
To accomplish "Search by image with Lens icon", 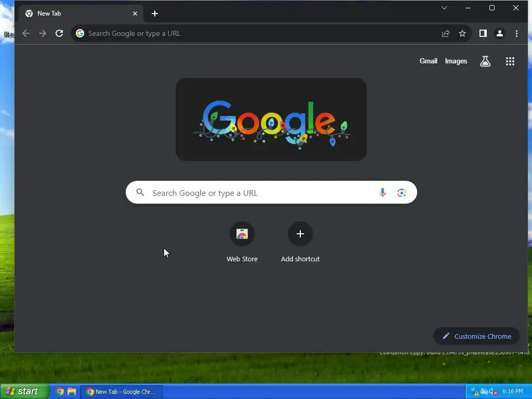I will click(x=402, y=192).
